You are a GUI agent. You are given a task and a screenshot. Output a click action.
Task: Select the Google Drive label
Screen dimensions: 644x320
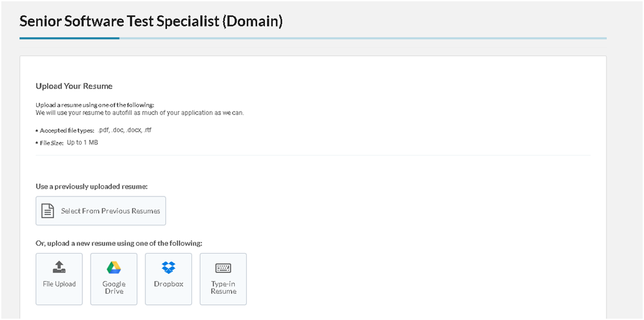114,288
